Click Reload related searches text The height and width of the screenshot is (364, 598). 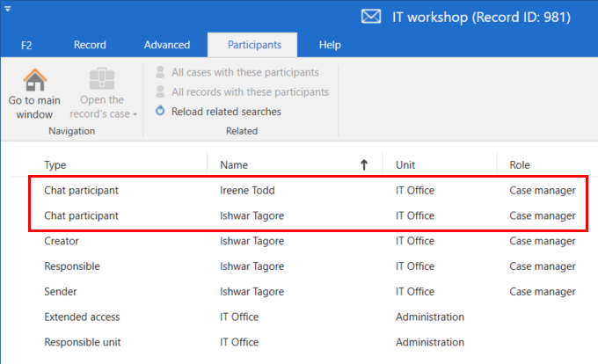point(226,112)
